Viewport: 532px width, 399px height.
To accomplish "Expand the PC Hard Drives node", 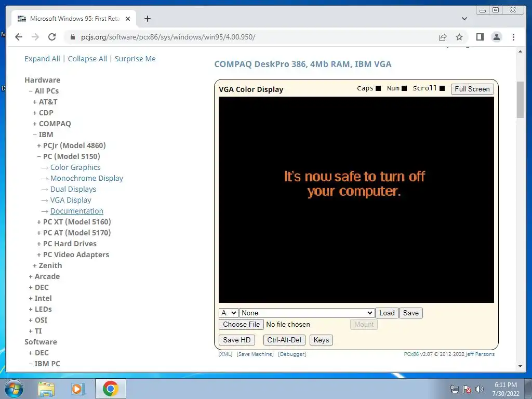I will click(67, 244).
